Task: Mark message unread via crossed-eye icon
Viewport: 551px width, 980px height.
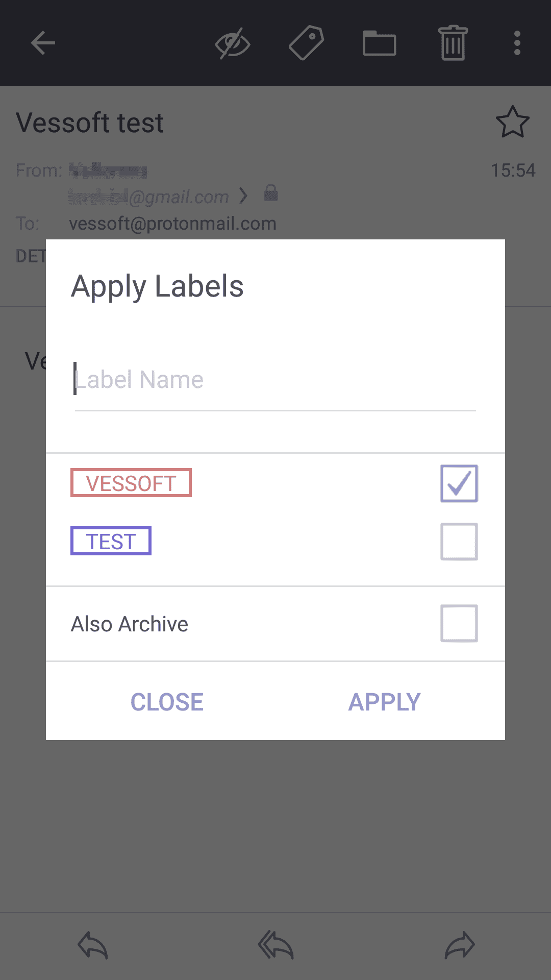Action: tap(233, 43)
